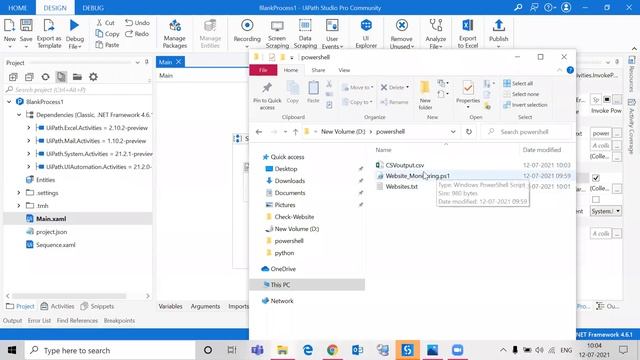Viewport: 640px width, 360px height.
Task: Open Microsoft Edge from taskbar
Action: [308, 350]
